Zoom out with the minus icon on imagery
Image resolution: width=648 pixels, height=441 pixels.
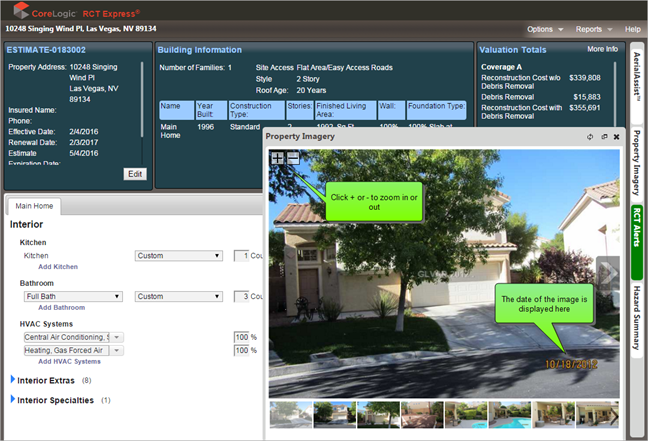click(x=292, y=158)
